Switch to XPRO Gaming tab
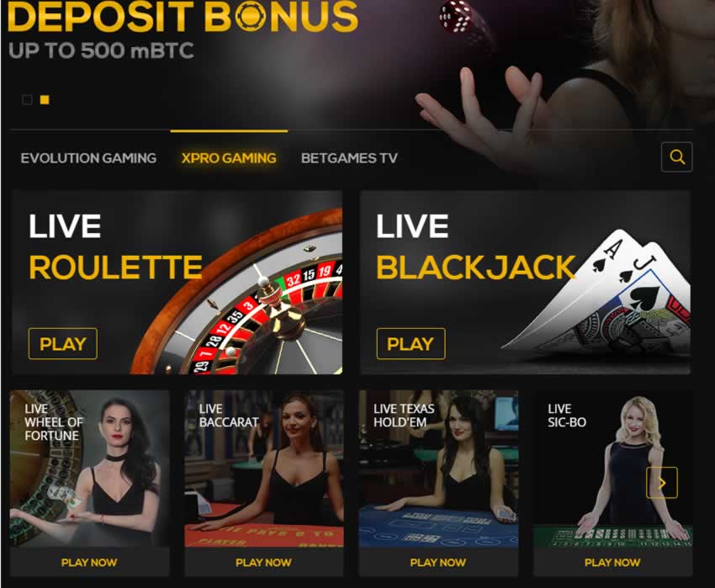 click(x=229, y=158)
